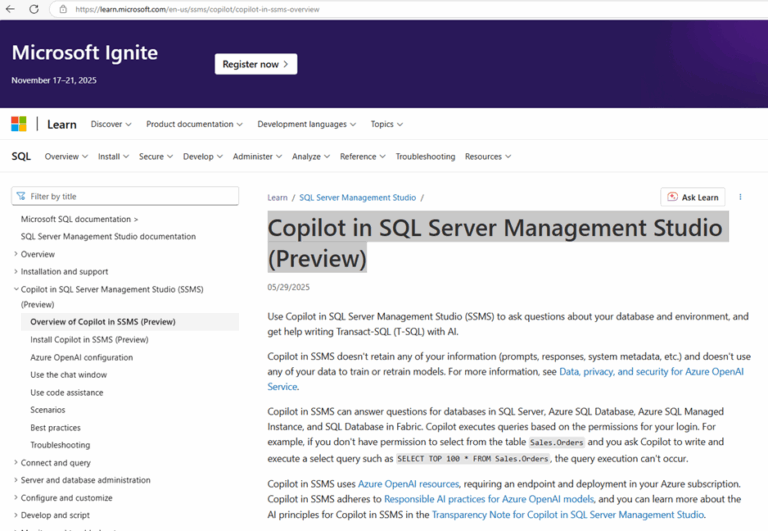Expand Installation and support tree node
Screen dimensions: 768x531
click(16, 272)
